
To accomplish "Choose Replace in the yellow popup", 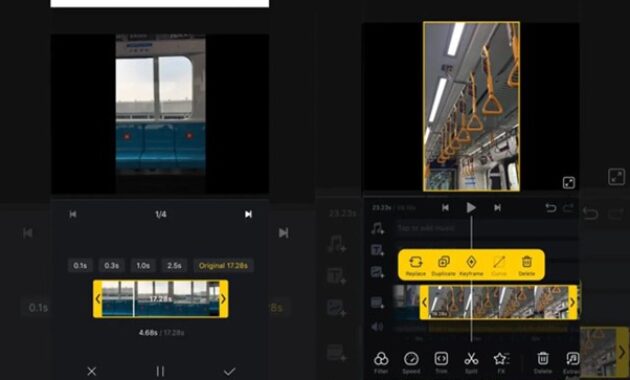I will click(x=415, y=266).
